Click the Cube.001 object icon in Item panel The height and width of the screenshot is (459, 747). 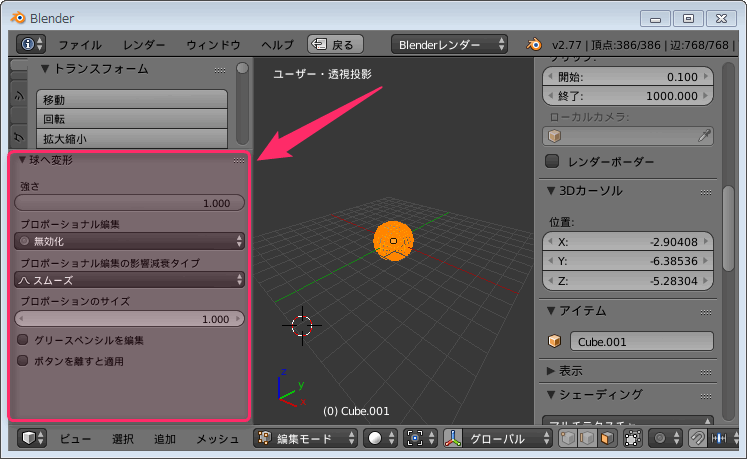[554, 341]
